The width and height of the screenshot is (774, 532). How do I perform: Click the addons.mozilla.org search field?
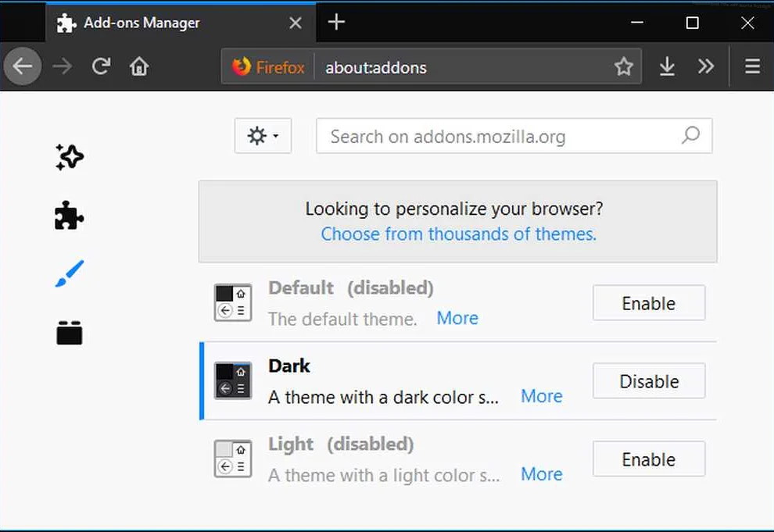[x=500, y=137]
